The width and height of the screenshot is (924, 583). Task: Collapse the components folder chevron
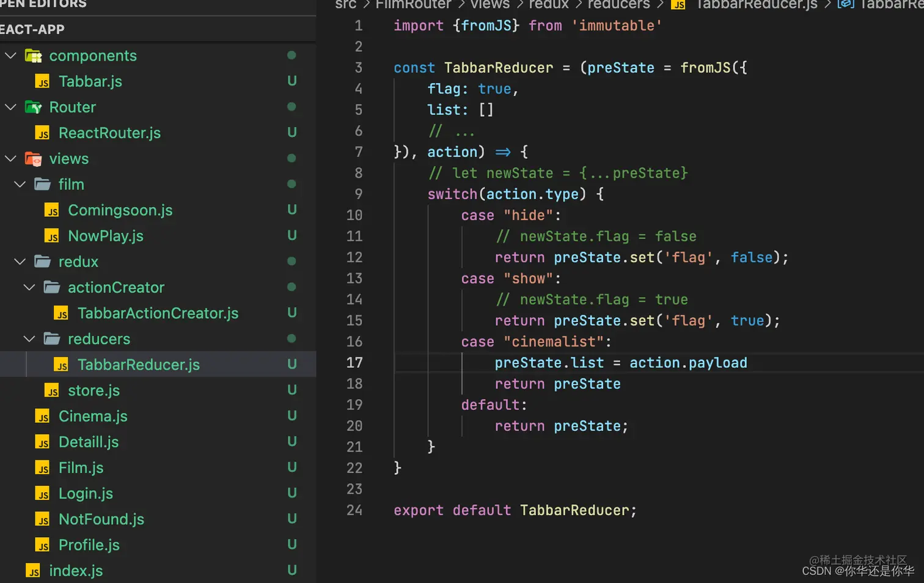click(10, 56)
